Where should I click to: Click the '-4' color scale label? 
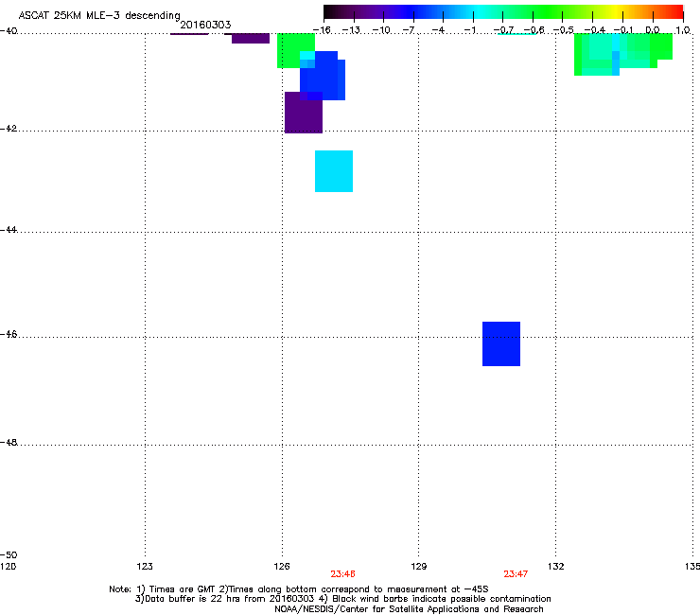pos(438,30)
